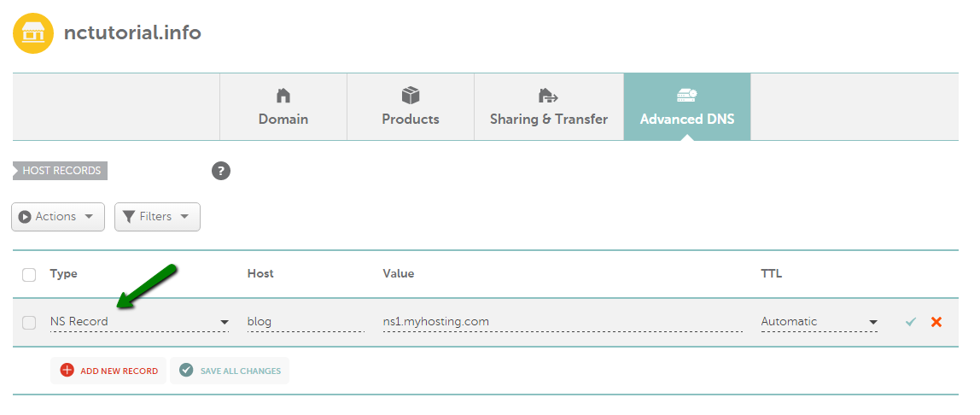Viewport: 980px width, 415px height.
Task: Click the nctutorial.info domain title
Action: click(132, 32)
